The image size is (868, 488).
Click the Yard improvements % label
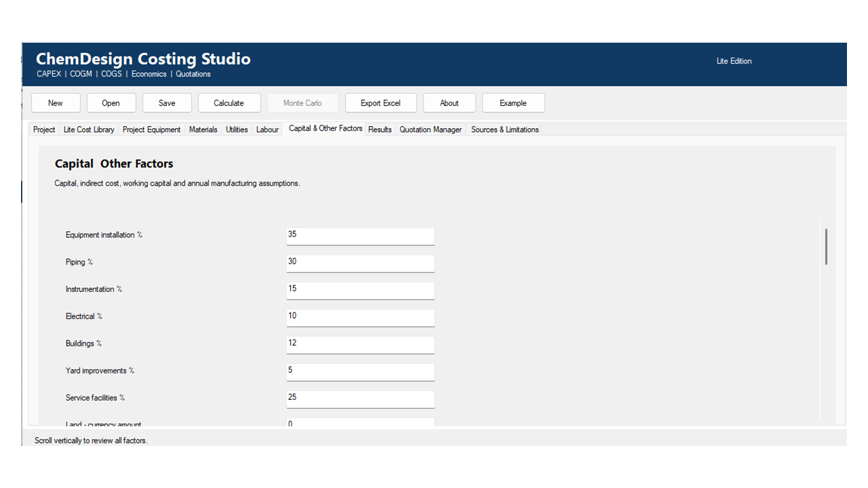click(100, 371)
